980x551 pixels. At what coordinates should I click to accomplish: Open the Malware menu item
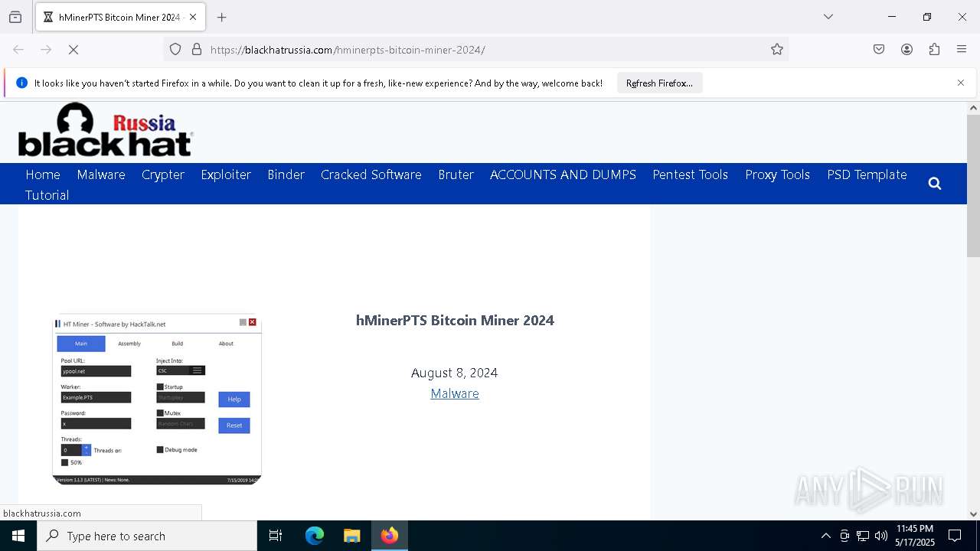pos(101,174)
